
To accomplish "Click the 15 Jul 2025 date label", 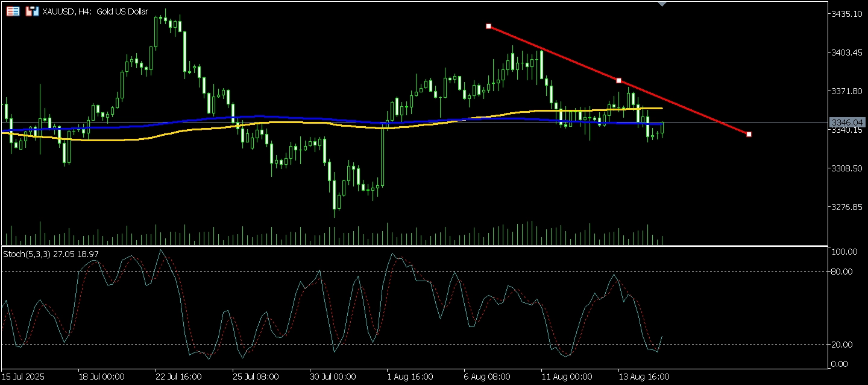I will (x=27, y=377).
